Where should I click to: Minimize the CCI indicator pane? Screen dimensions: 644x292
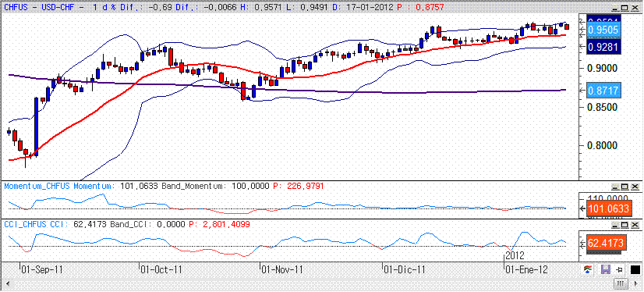pyautogui.click(x=615, y=225)
